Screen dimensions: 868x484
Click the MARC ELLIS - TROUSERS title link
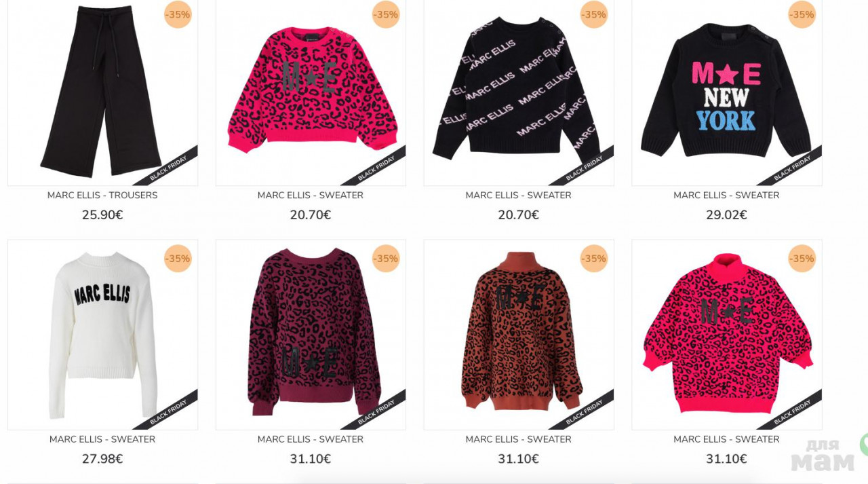[102, 196]
